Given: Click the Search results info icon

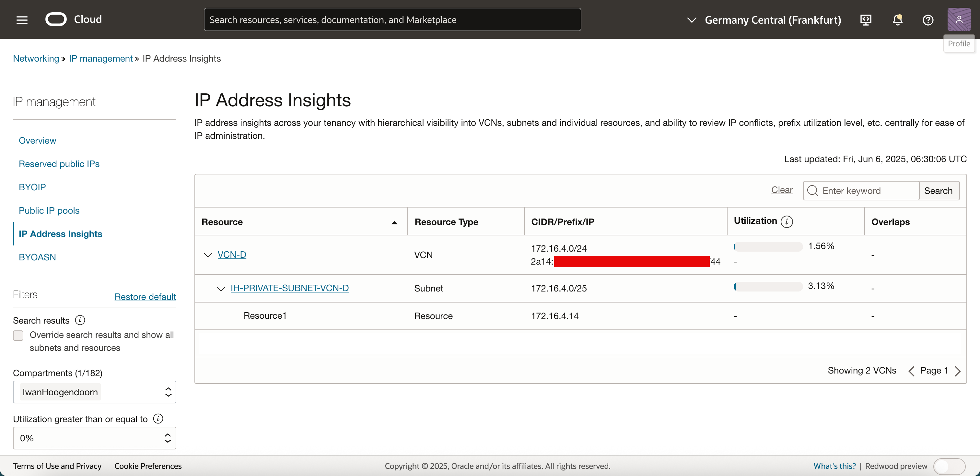Looking at the screenshot, I should point(80,320).
